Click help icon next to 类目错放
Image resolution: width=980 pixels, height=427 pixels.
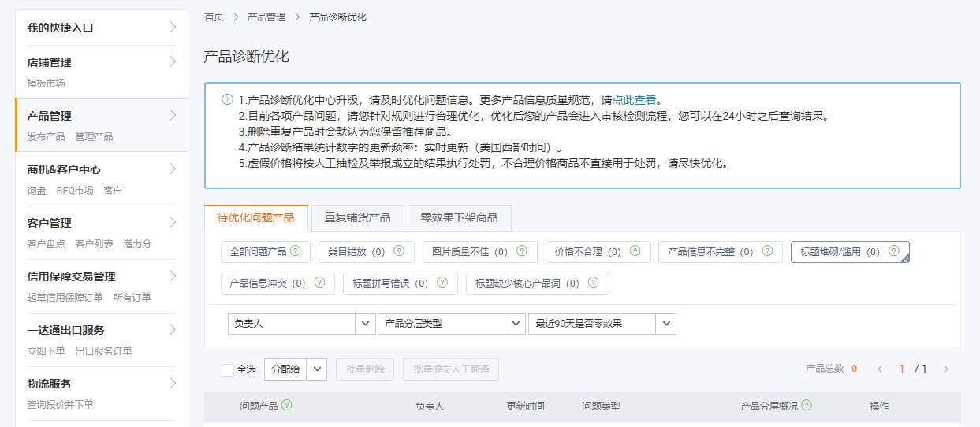pyautogui.click(x=399, y=251)
